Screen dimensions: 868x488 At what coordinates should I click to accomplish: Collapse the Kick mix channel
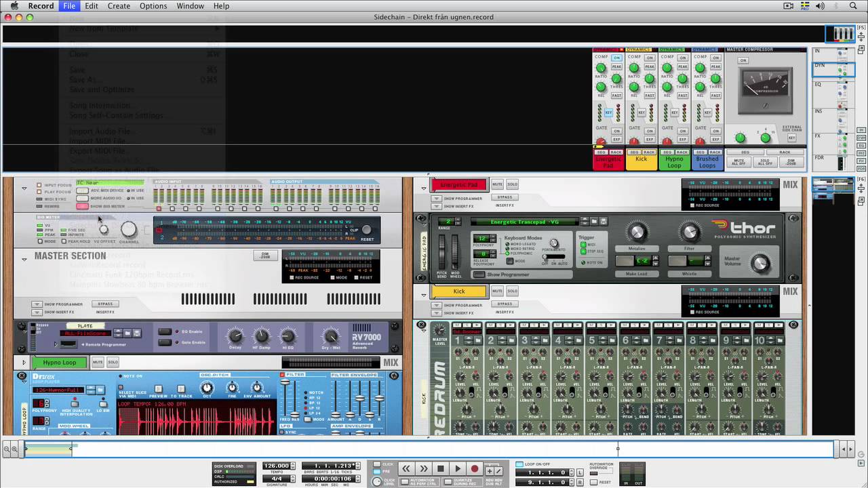424,296
